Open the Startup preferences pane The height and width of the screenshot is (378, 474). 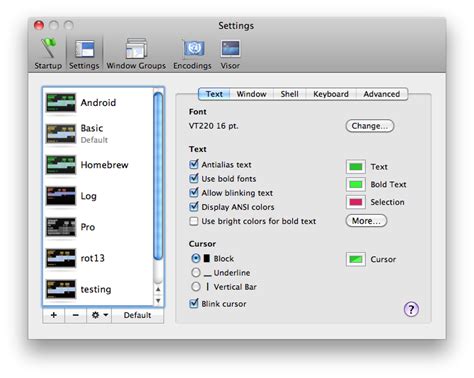(48, 53)
